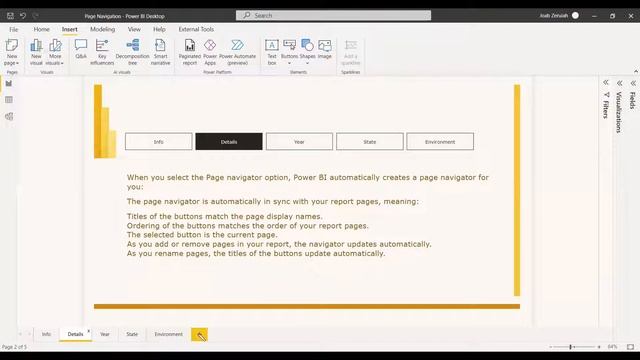Collapse the ribbon with the chevron
This screenshot has height=360, width=640.
pyautogui.click(x=636, y=71)
